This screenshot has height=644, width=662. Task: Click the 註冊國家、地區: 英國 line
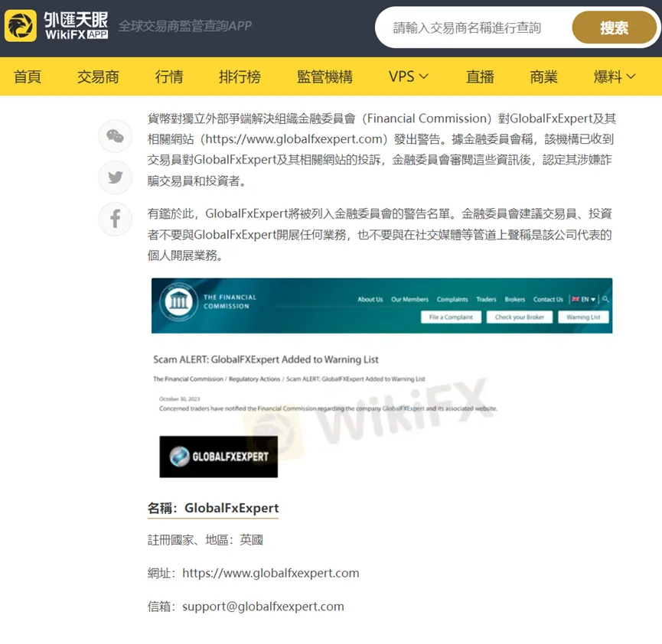pos(205,540)
